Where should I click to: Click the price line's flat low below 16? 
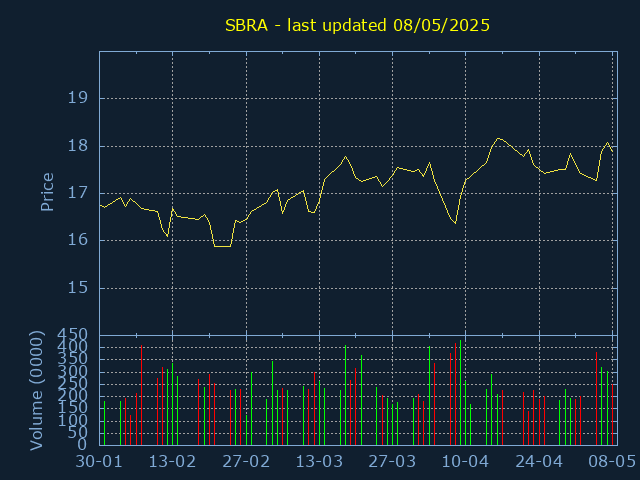(222, 247)
